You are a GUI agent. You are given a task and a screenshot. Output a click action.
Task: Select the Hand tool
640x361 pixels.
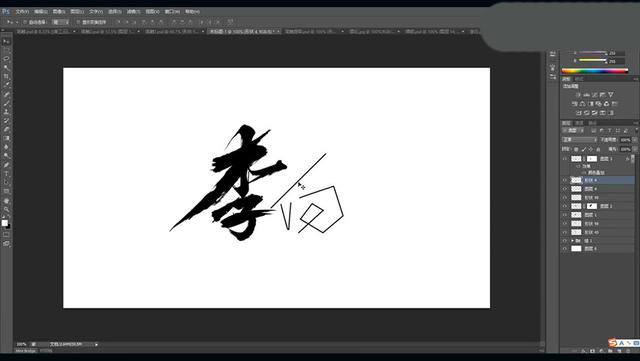(6, 201)
